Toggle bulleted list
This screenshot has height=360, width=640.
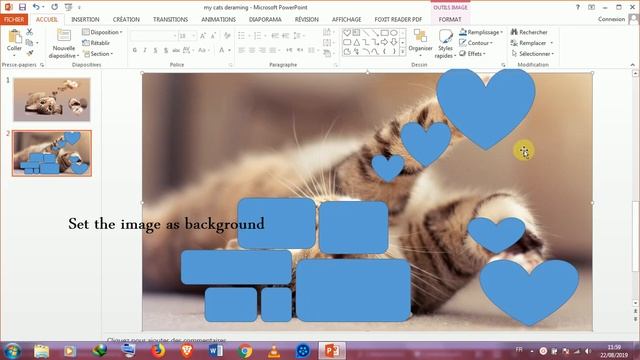coord(242,36)
